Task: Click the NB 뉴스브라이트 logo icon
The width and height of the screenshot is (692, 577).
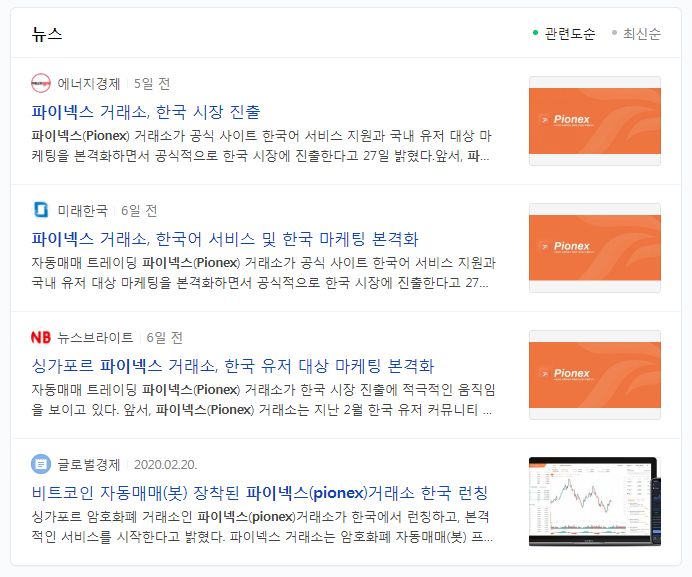Action: tap(41, 337)
